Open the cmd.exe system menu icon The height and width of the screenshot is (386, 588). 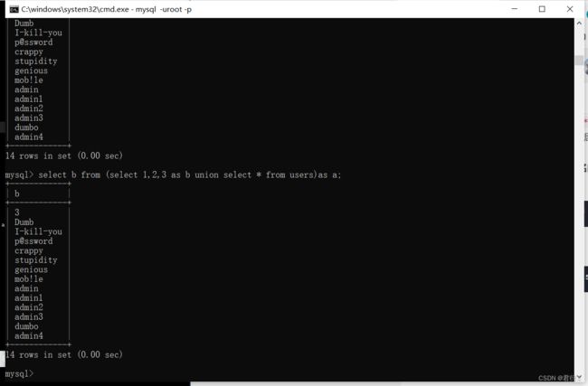click(14, 9)
